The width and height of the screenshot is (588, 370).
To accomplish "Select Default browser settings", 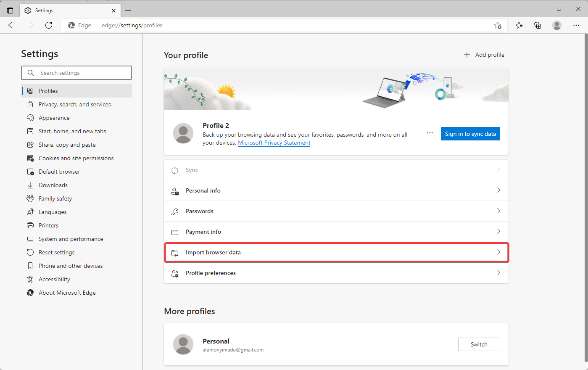I will click(76, 172).
